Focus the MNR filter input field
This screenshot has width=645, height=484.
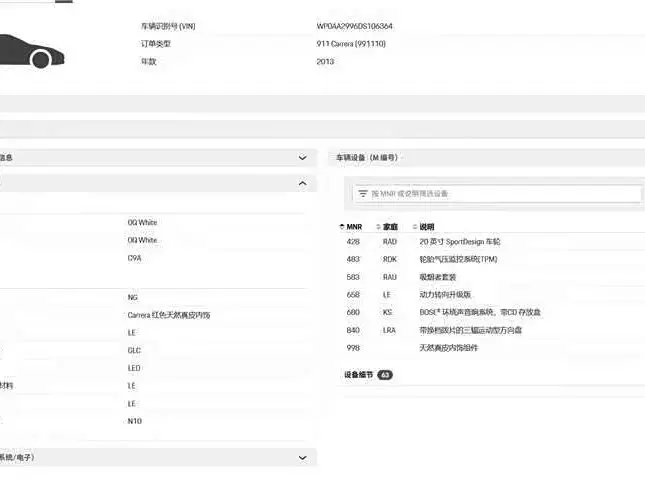pyautogui.click(x=498, y=194)
